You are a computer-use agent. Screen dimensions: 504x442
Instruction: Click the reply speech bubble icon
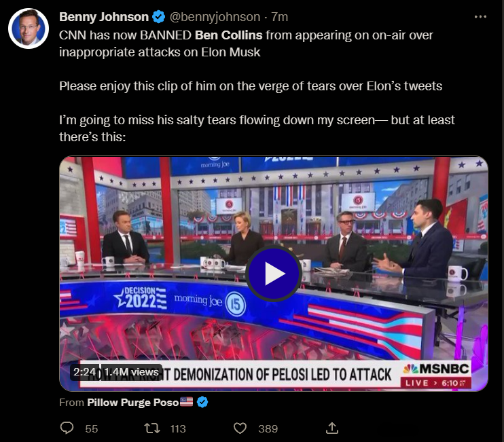click(x=67, y=428)
